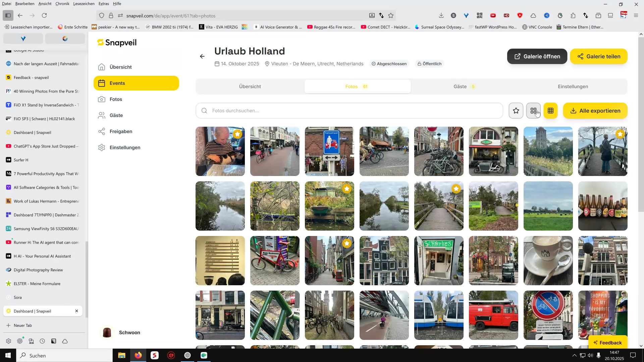Open sidebar Einstellungen gear item
The width and height of the screenshot is (644, 362).
click(125, 147)
